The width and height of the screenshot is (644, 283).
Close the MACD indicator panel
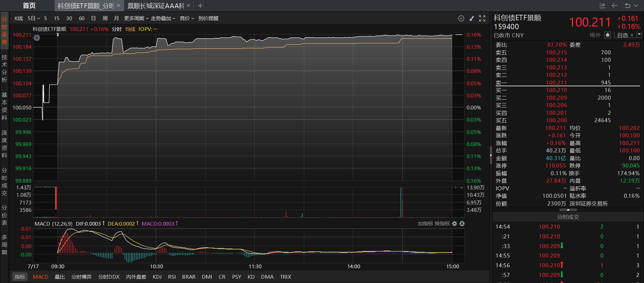[x=462, y=224]
